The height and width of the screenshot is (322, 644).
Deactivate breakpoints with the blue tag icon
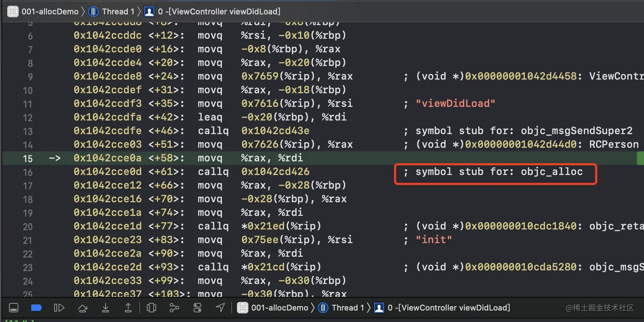click(x=37, y=308)
